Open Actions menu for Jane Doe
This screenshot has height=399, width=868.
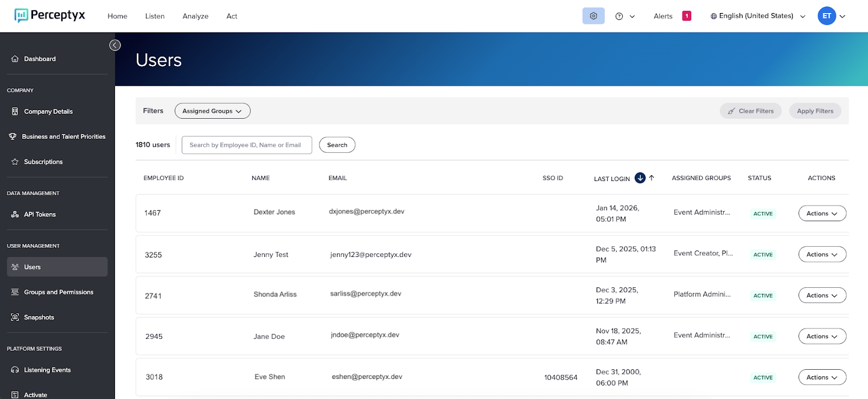click(822, 337)
